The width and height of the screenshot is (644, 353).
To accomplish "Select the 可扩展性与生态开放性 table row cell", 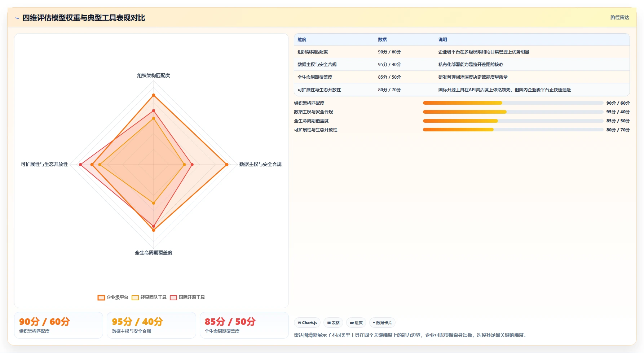I will pos(319,90).
